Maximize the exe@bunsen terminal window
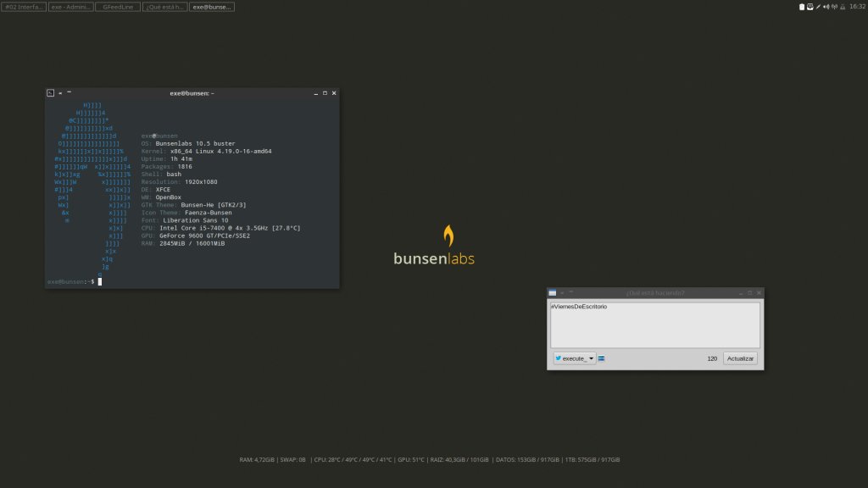 coord(325,93)
